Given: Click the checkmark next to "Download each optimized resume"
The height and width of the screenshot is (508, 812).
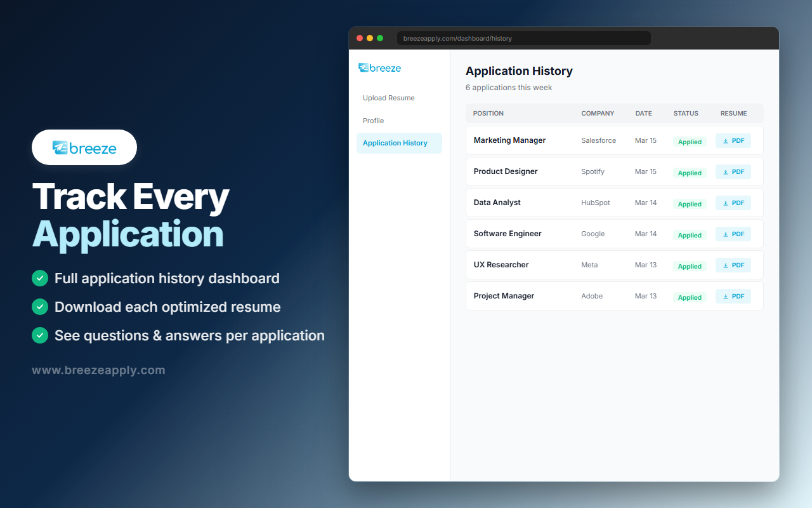Looking at the screenshot, I should pyautogui.click(x=39, y=307).
